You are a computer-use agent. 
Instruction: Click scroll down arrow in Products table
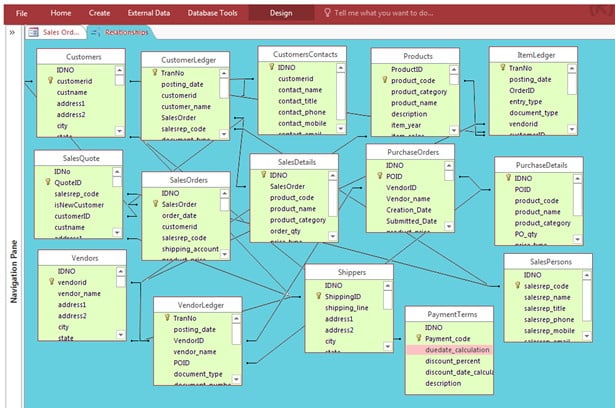tap(454, 130)
